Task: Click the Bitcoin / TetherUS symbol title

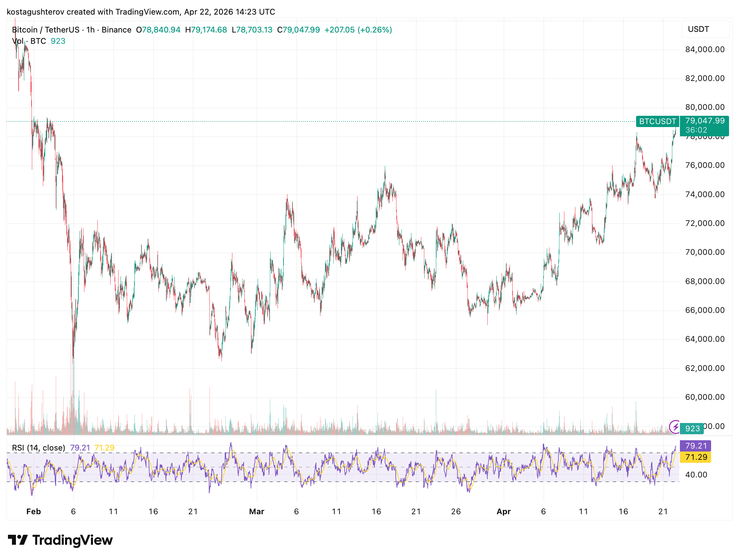Action: (x=45, y=30)
